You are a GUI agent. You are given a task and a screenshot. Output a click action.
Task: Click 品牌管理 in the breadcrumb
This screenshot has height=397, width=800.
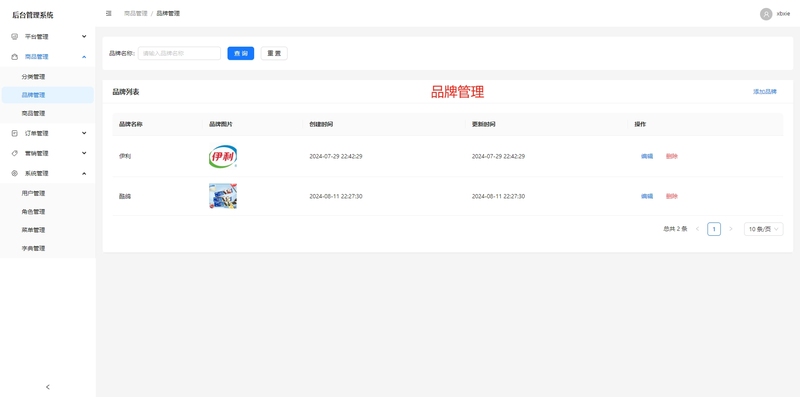[x=168, y=13]
